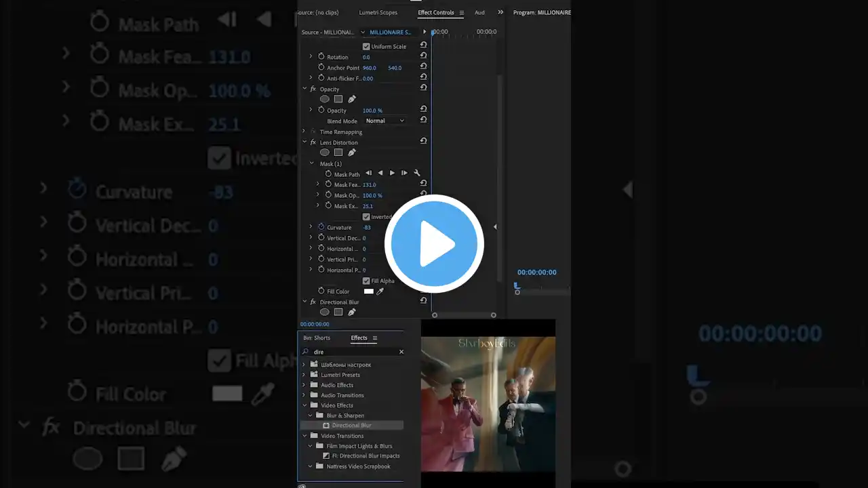Track the mask forward one frame
868x488 pixels.
click(404, 173)
